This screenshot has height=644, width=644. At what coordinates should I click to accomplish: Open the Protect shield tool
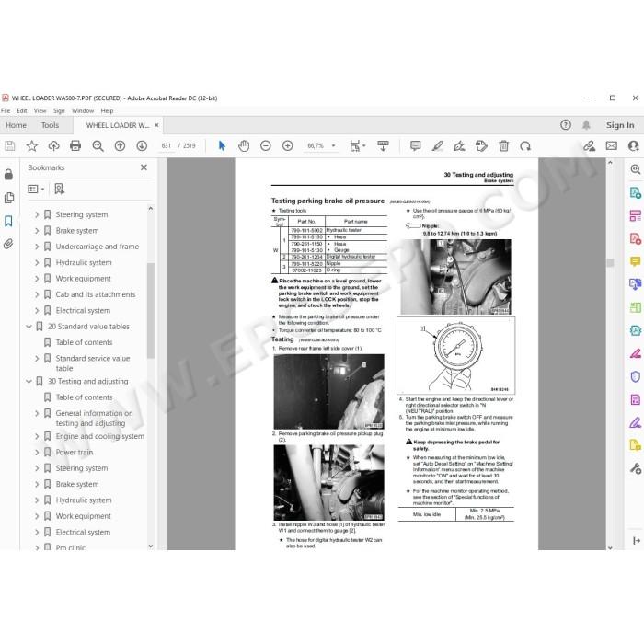coord(635,376)
